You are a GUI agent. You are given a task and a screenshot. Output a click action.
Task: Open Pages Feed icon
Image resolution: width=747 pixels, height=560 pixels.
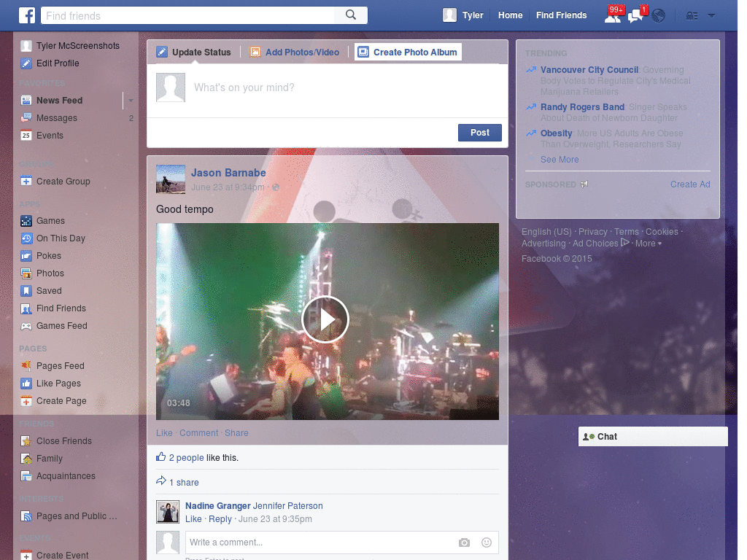click(x=26, y=366)
